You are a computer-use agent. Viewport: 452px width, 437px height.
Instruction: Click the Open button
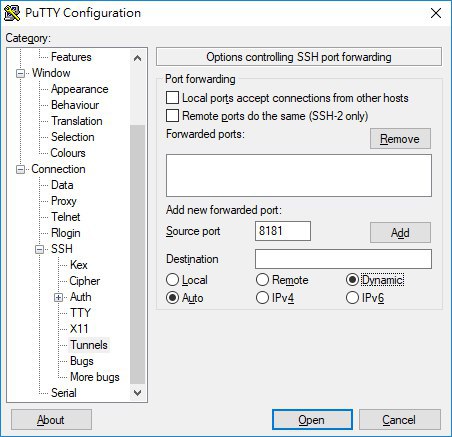[x=312, y=420]
